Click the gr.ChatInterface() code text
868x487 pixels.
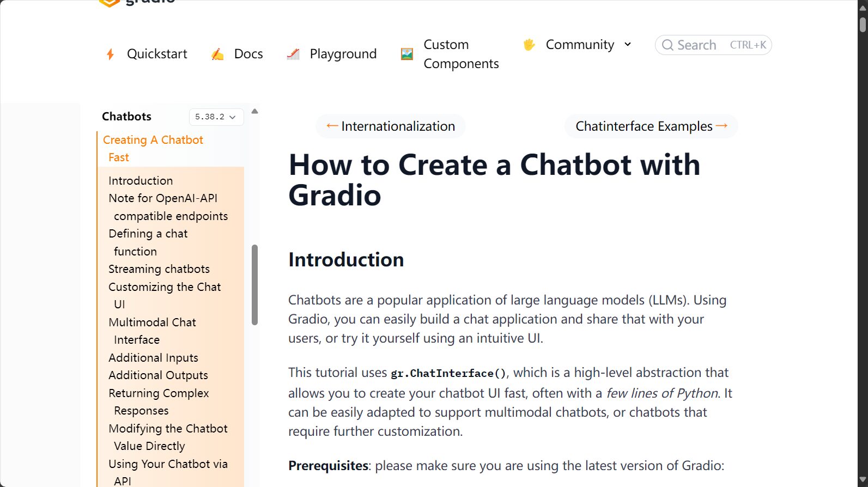pyautogui.click(x=448, y=373)
